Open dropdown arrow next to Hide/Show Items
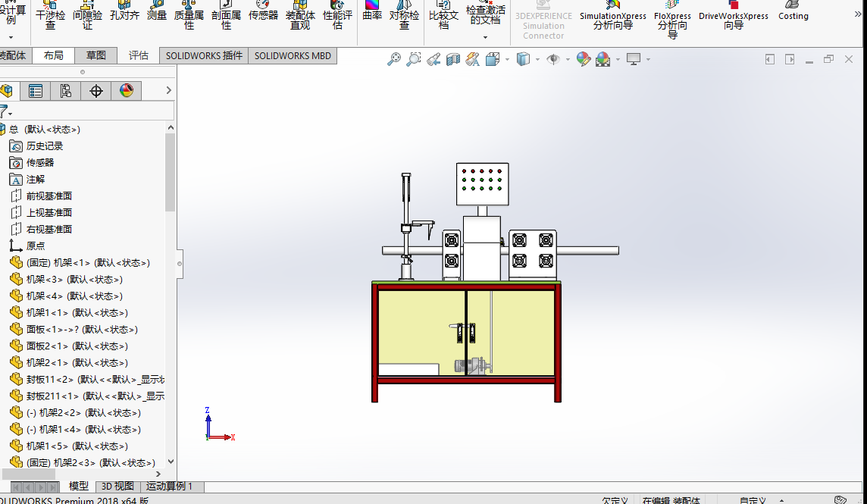 [x=568, y=59]
